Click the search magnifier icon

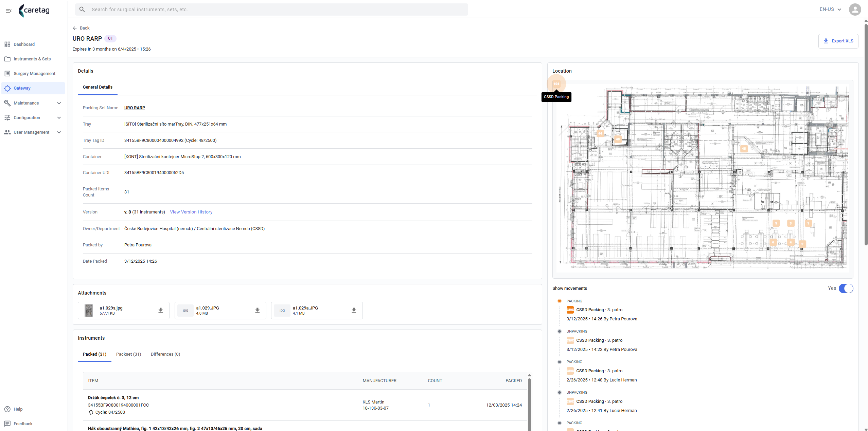[x=82, y=10]
